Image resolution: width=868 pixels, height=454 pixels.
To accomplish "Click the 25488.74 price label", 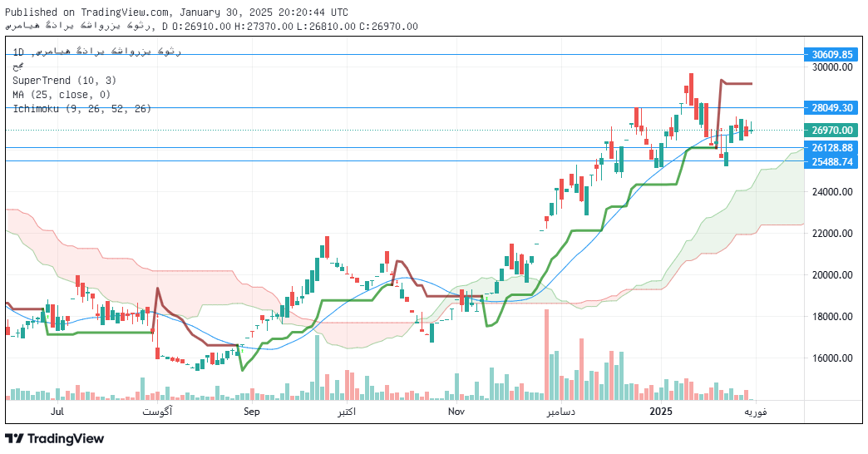I will [x=831, y=161].
